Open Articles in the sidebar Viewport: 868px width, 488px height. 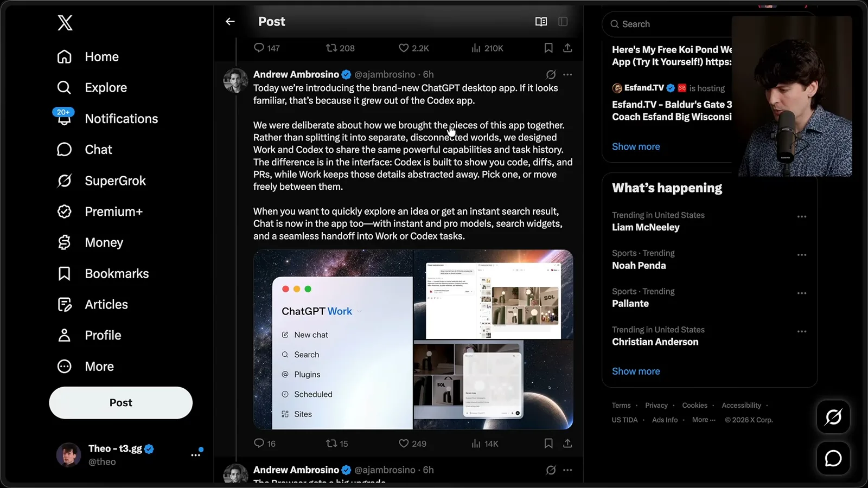tap(93, 305)
